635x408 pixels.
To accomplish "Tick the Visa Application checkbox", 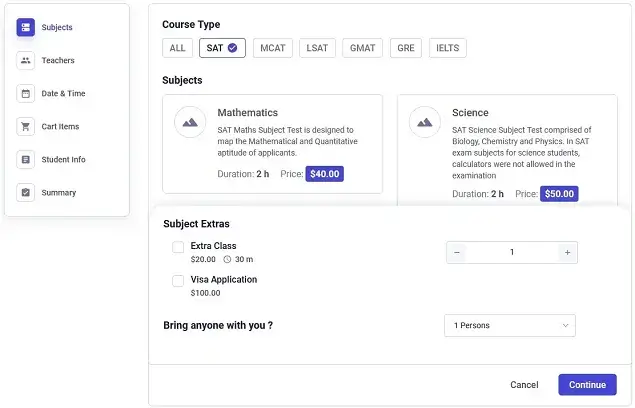I will coord(178,281).
